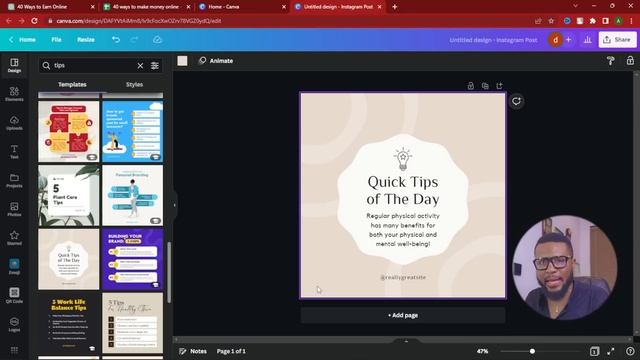Click the Add page button
Image resolution: width=640 pixels, height=360 pixels.
[403, 315]
